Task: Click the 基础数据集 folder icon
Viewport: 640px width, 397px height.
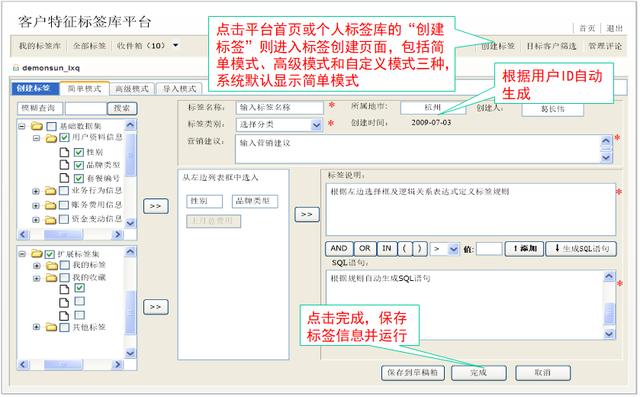Action: (37, 126)
